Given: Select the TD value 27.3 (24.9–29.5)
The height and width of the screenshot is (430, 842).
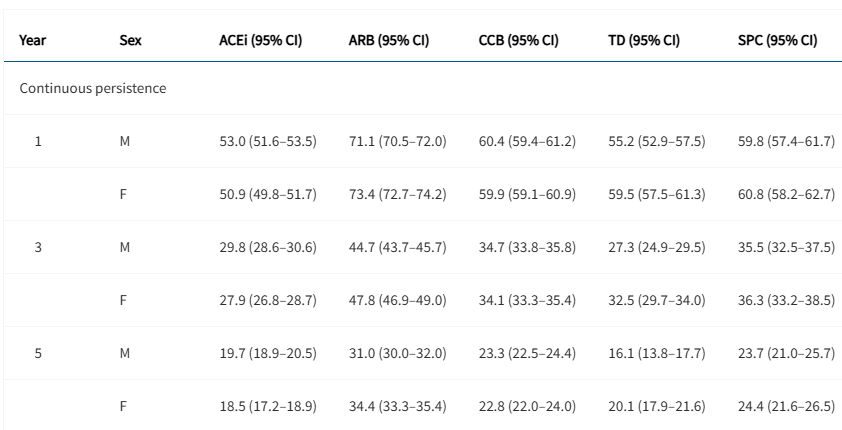Looking at the screenshot, I should click(656, 245).
